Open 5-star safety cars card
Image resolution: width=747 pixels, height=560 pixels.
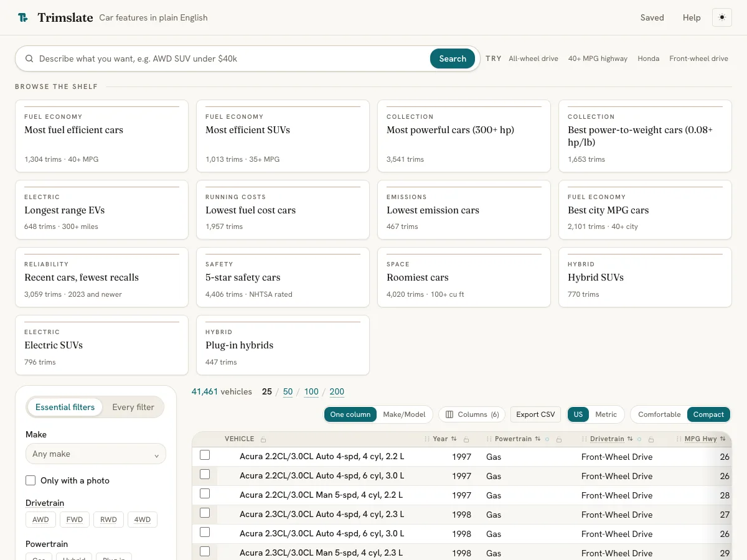[283, 278]
